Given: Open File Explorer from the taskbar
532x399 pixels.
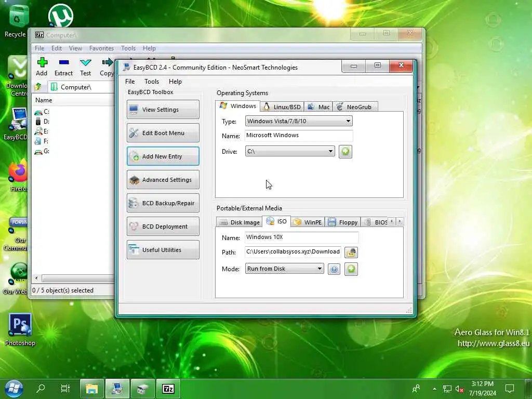Looking at the screenshot, I should point(91,389).
